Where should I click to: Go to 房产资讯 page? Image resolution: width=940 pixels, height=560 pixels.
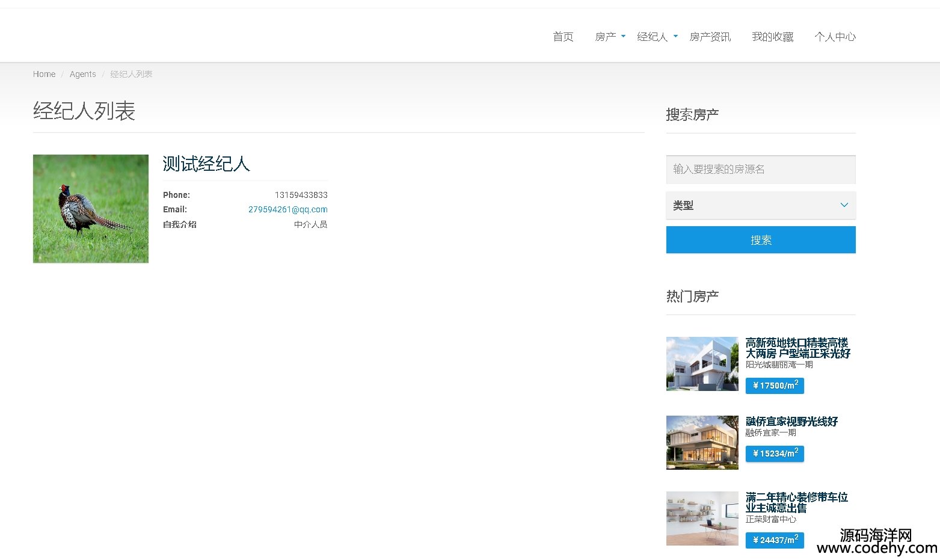click(710, 37)
